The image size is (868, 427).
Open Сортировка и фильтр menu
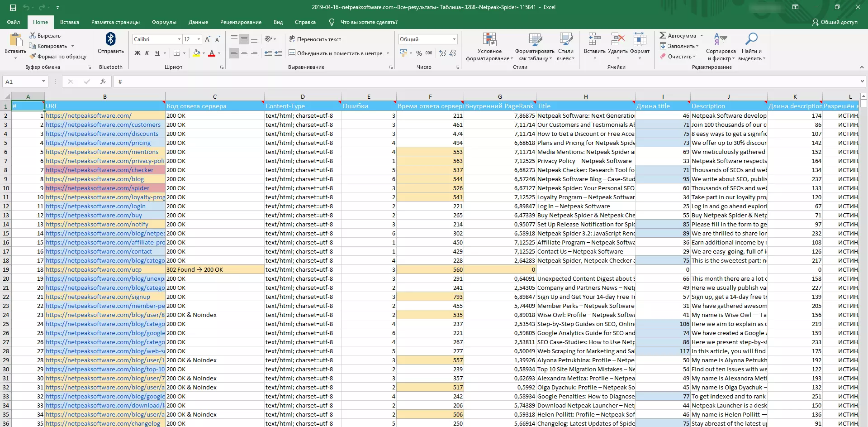point(721,46)
